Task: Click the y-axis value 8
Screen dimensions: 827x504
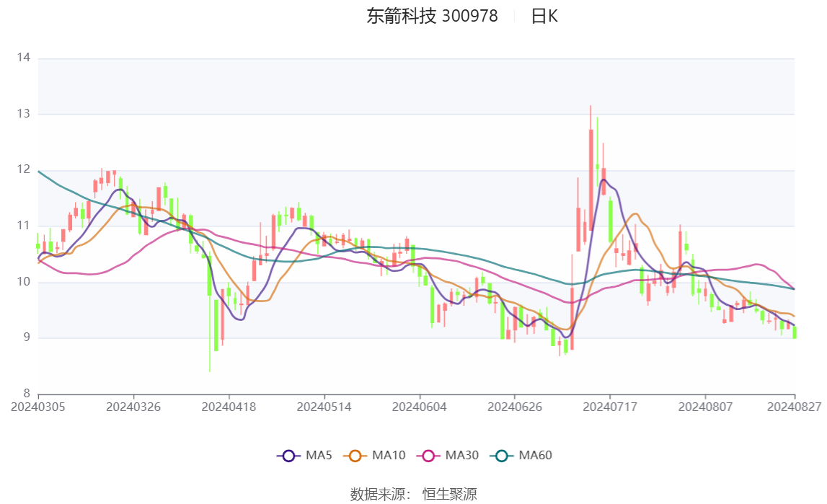Action: coord(27,393)
